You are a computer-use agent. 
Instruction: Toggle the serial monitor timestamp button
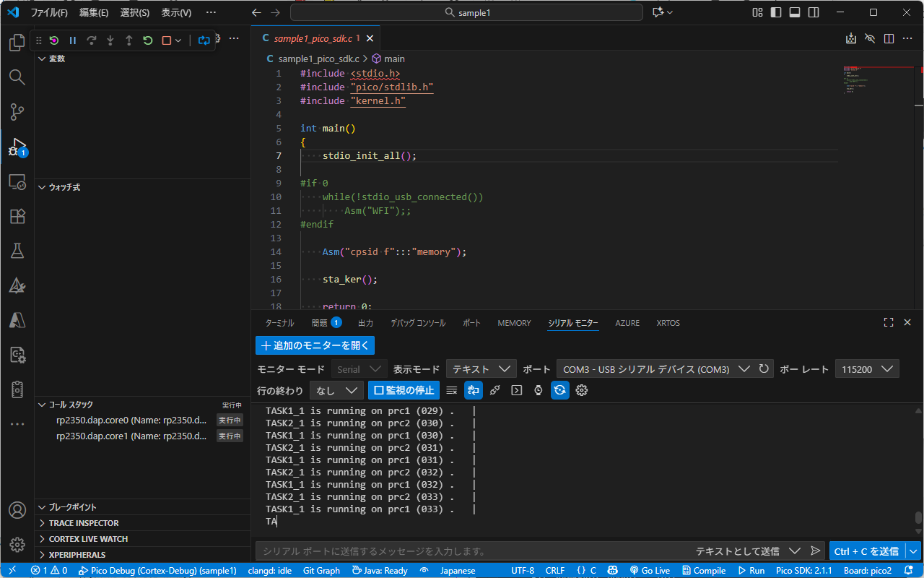click(x=539, y=390)
